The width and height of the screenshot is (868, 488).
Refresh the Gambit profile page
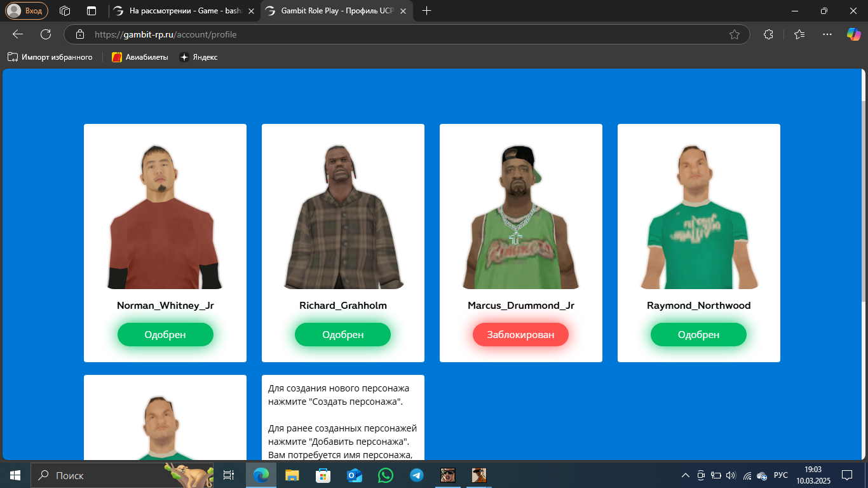coord(46,34)
